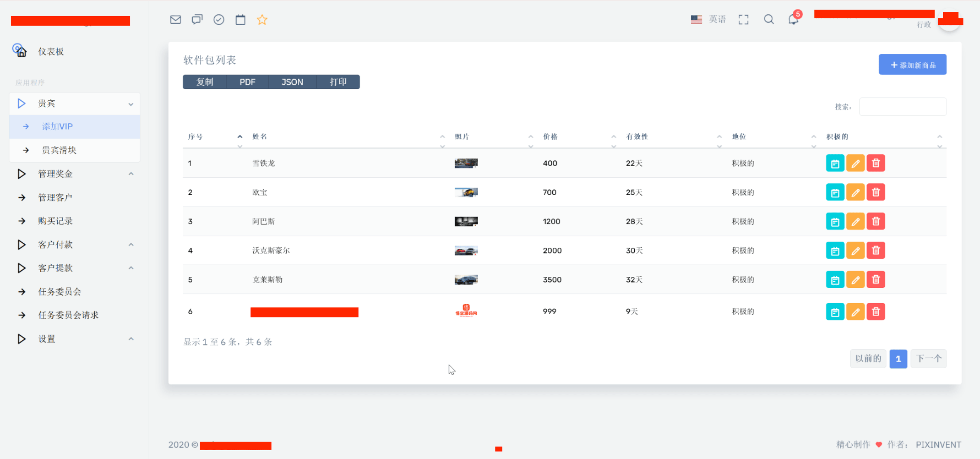The image size is (980, 459).
Task: Click the calendar icon in top toolbar
Action: point(240,20)
